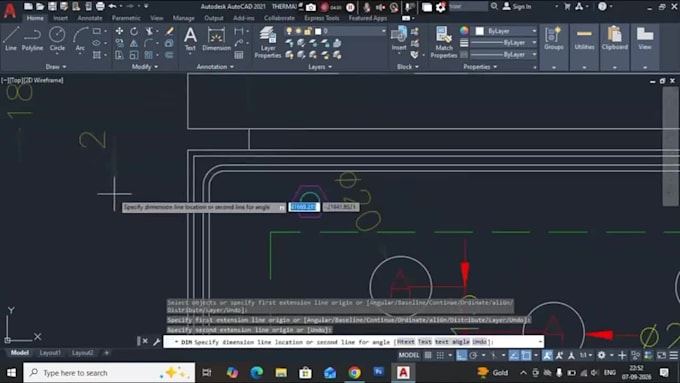Select the Fillet tool in Modify
680x383 pixels.
[x=149, y=43]
